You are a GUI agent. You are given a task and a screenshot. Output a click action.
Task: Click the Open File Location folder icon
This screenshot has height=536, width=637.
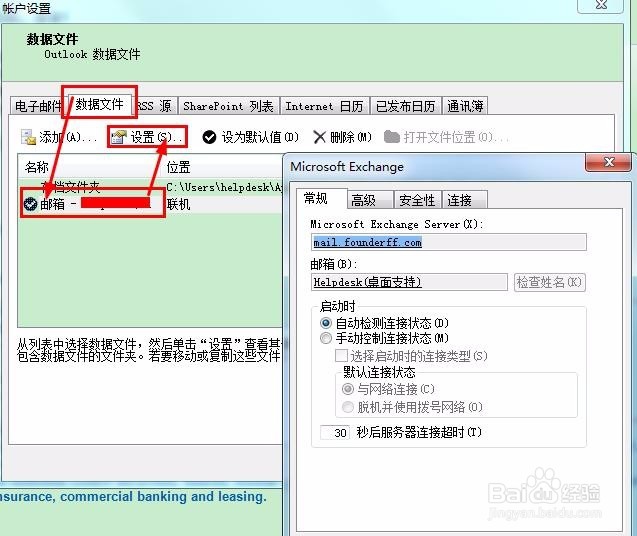(x=392, y=137)
